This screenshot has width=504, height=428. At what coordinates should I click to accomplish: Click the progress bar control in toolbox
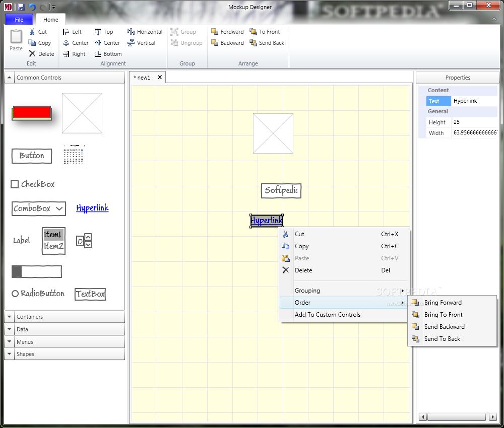pos(37,271)
